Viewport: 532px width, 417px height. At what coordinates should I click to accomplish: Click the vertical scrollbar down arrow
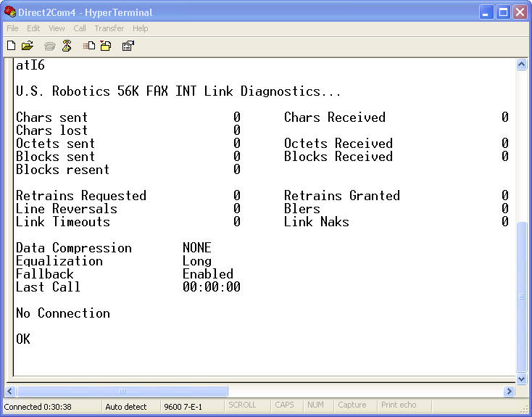click(x=521, y=379)
